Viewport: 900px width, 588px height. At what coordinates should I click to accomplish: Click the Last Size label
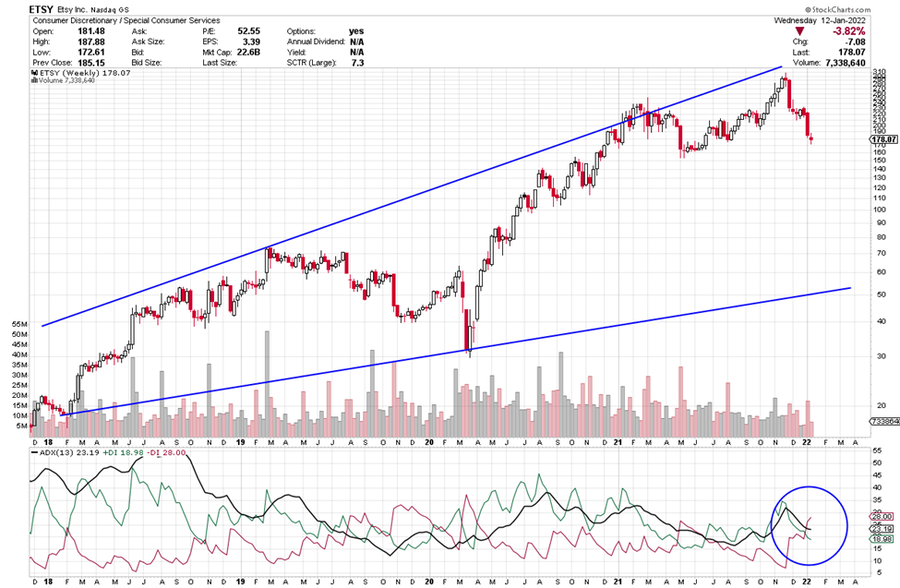pos(220,62)
